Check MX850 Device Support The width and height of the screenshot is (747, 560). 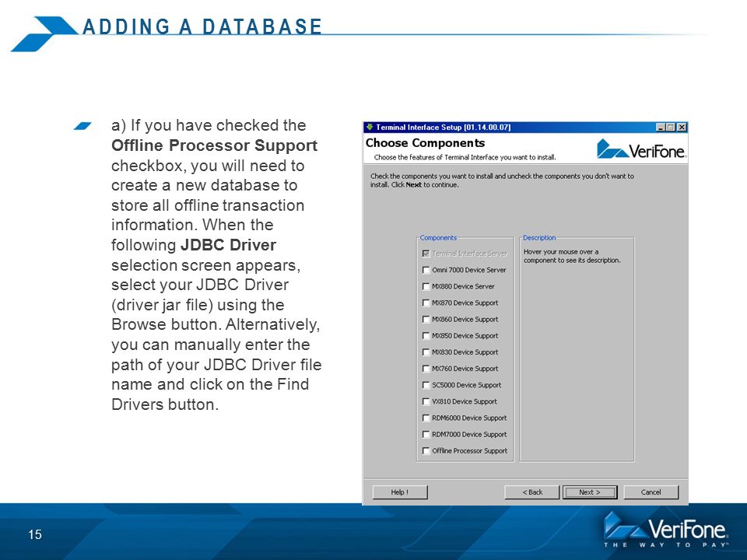[426, 336]
